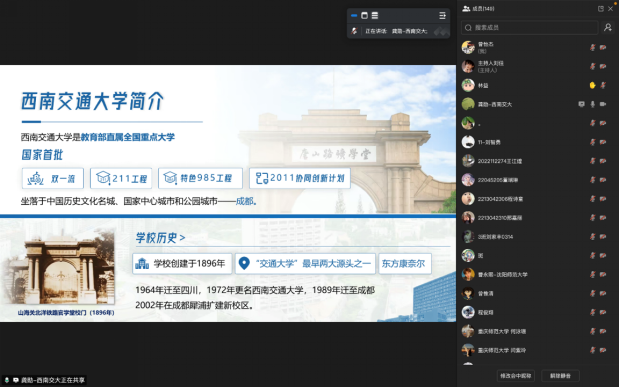Click the screen share icon of 龚勋-西南交大
Image resolution: width=620 pixels, height=388 pixels.
[x=581, y=104]
